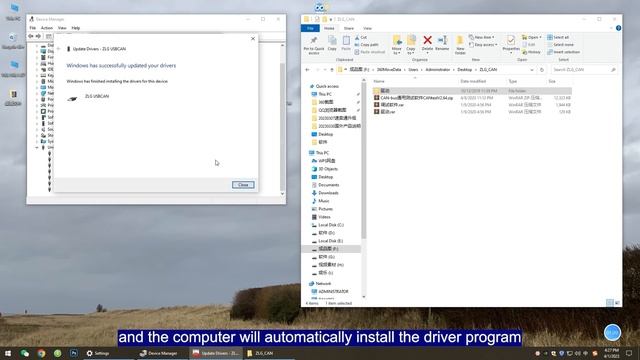Open the File tab in File Explorer
The image size is (640, 360).
tap(310, 28)
